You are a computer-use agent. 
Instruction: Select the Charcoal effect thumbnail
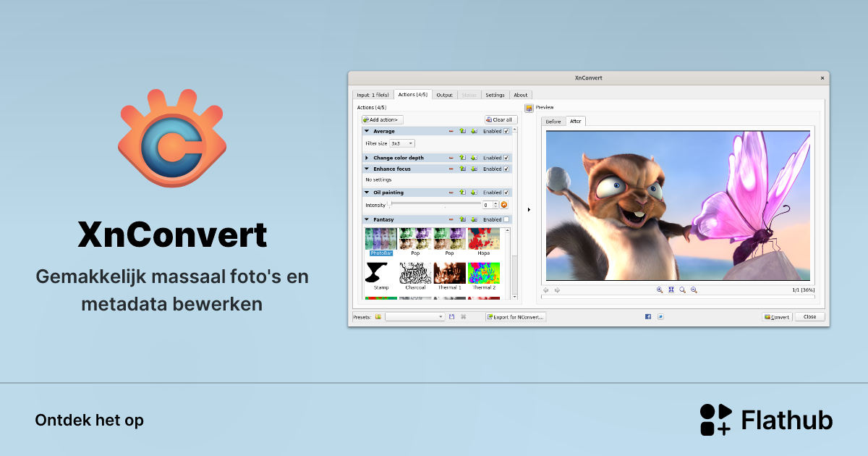[415, 274]
